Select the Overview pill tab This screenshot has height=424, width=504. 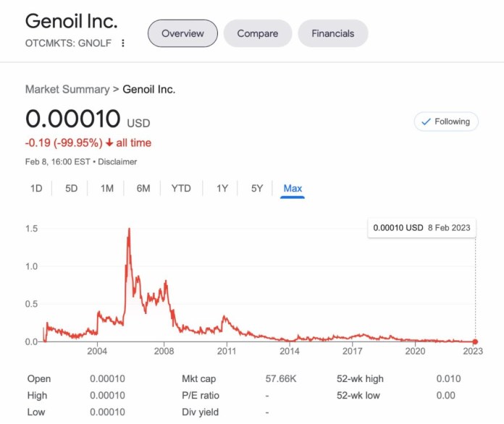click(182, 33)
